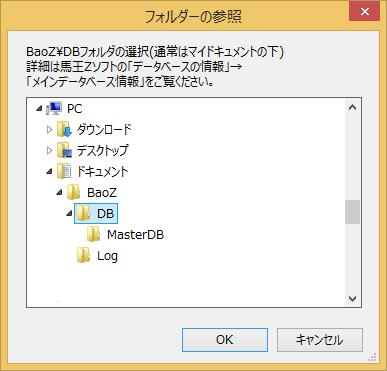387x371 pixels.
Task: Click the デスクトップ folder icon
Action: pyautogui.click(x=64, y=150)
